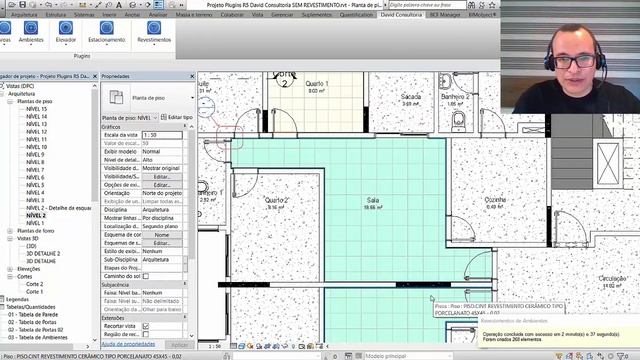Expand the Elevações tree node
640x360 pixels.
click(x=10, y=269)
